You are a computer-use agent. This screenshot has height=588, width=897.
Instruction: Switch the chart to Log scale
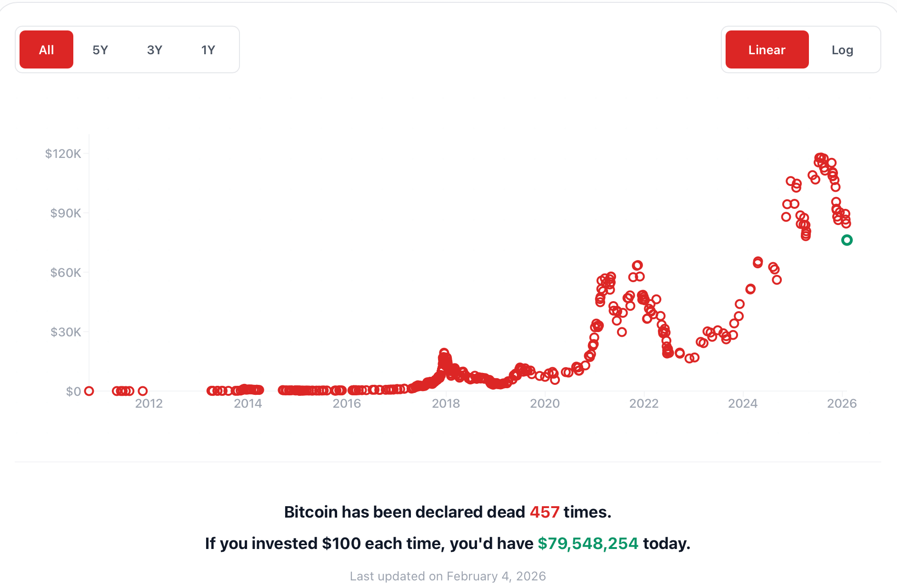[842, 49]
